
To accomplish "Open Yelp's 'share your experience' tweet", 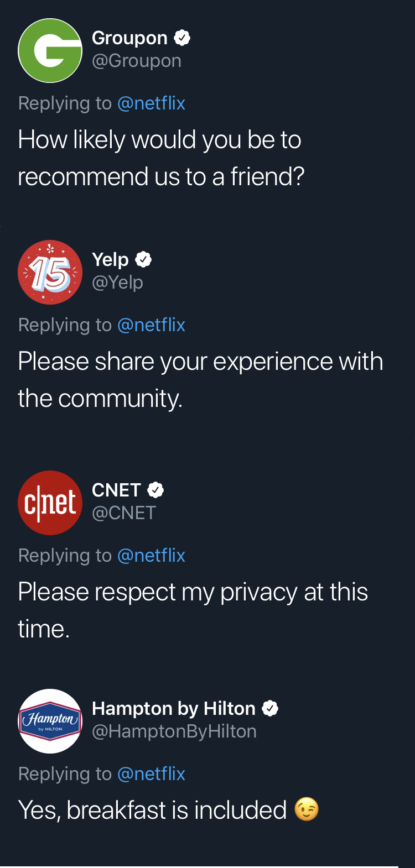I will coord(200,380).
